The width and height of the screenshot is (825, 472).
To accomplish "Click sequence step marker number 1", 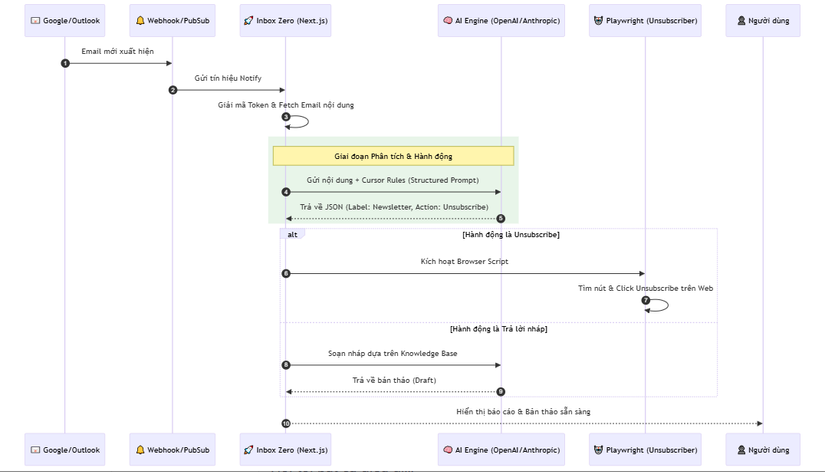I will [x=65, y=63].
